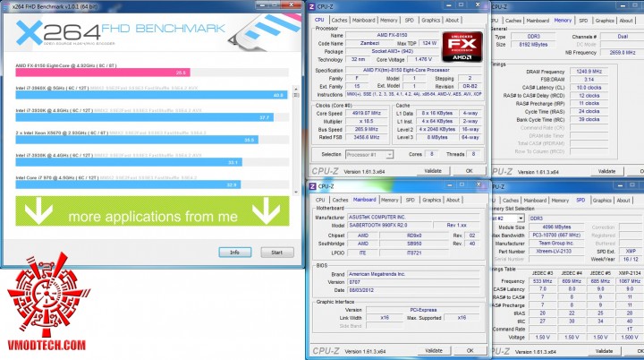
Task: Click the Technology value 32 nm
Action: [358, 60]
